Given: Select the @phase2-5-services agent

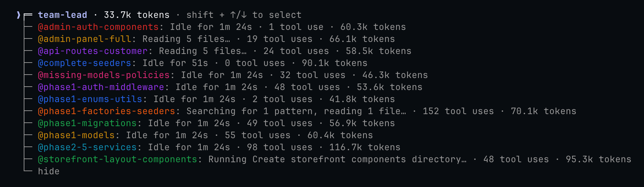Looking at the screenshot, I should pyautogui.click(x=87, y=147).
